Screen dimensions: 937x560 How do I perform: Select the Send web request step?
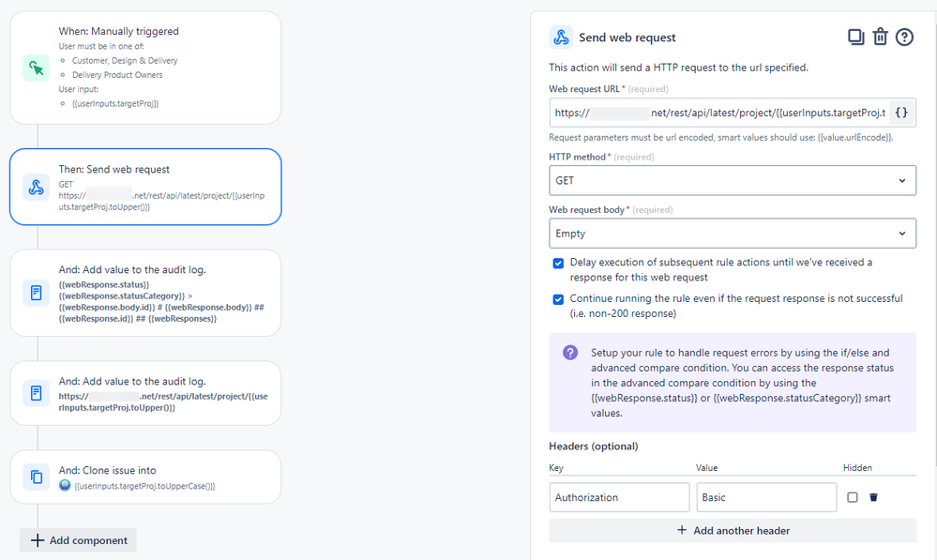coord(145,187)
